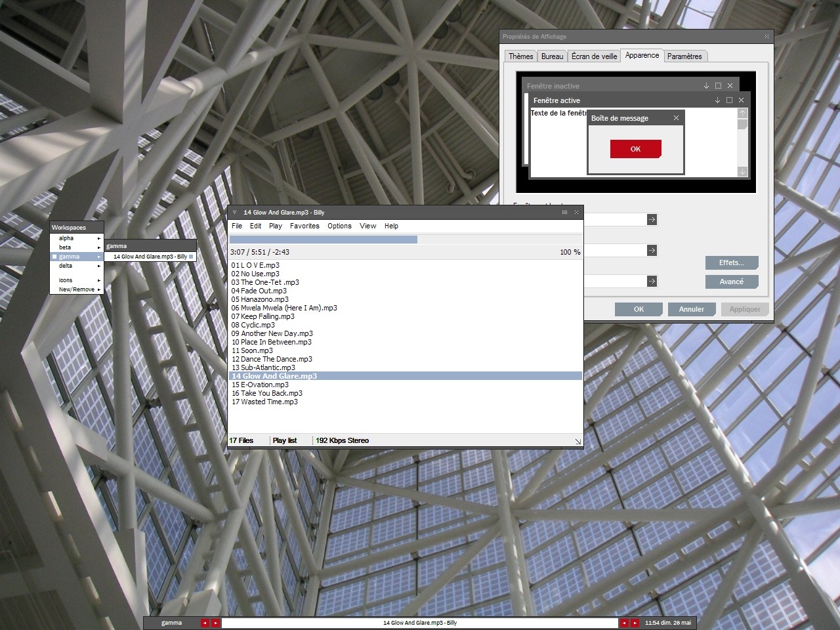Image resolution: width=840 pixels, height=630 pixels.
Task: Click the Appliquer button
Action: point(745,309)
